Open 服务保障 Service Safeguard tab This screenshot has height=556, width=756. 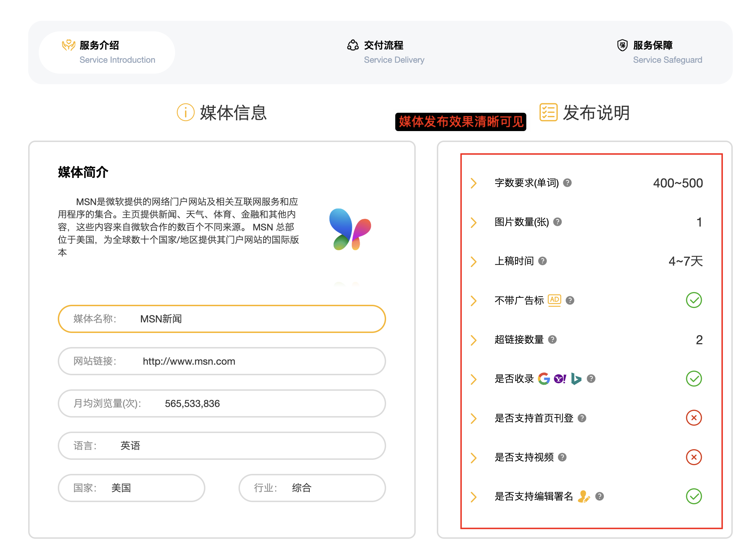click(659, 52)
